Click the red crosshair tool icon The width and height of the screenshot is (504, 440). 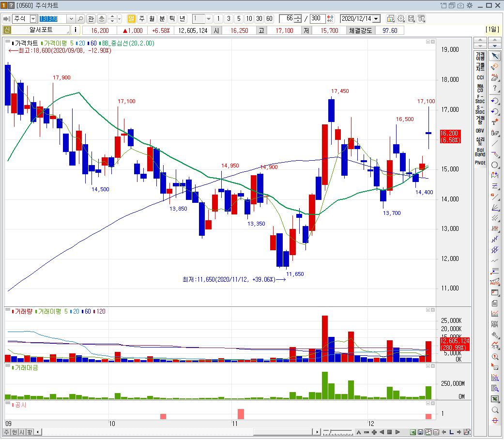click(495, 420)
